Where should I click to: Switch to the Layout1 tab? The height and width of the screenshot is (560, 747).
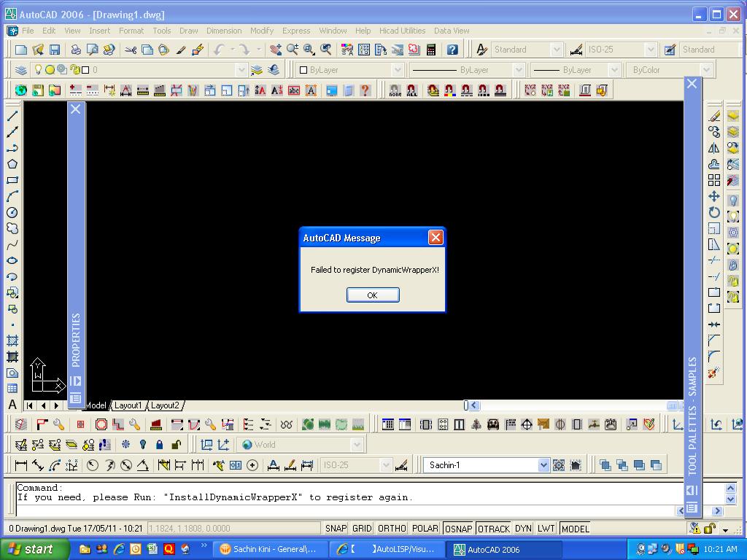pos(128,405)
